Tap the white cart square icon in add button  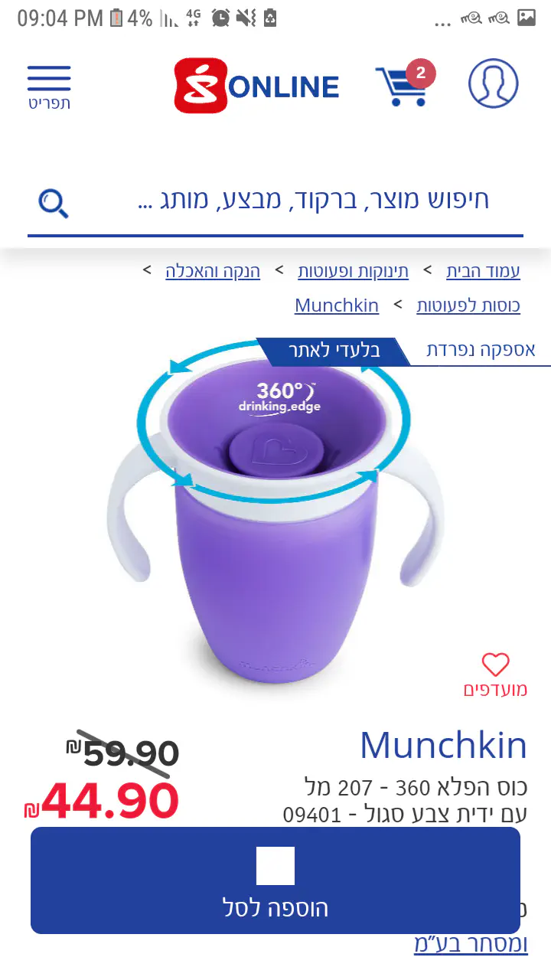tap(275, 866)
